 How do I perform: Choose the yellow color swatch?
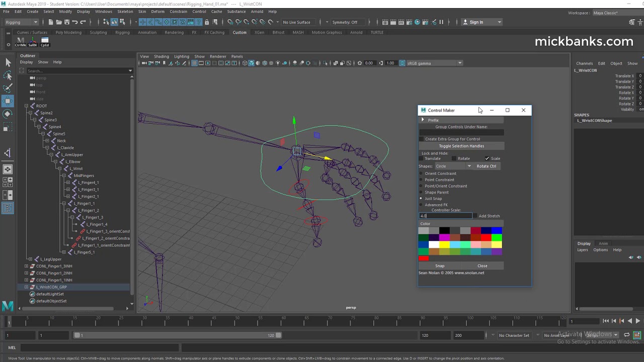[444, 245]
